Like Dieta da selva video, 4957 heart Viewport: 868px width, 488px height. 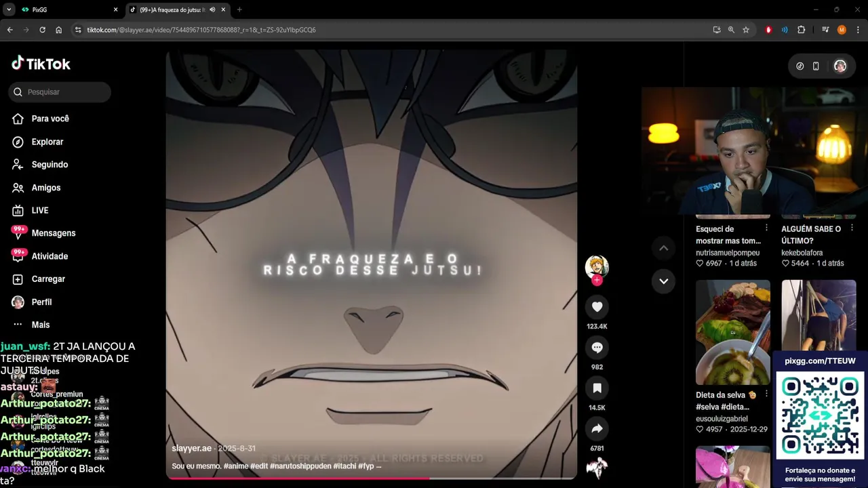pos(700,430)
